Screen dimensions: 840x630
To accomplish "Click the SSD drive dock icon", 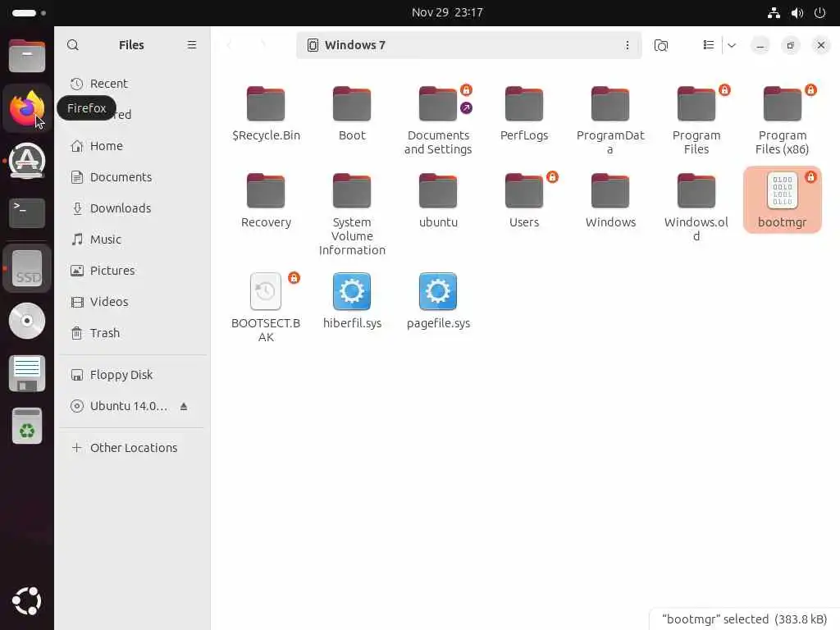I will coord(27,268).
